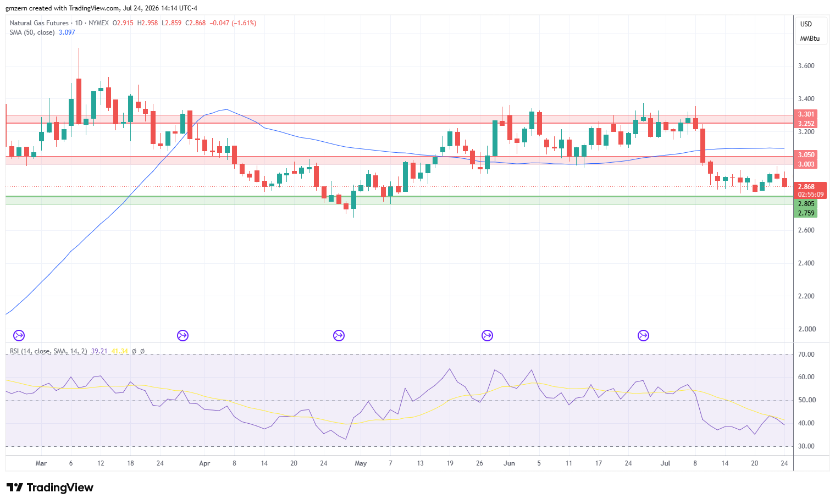Click the MMBtu unit label

click(x=810, y=38)
